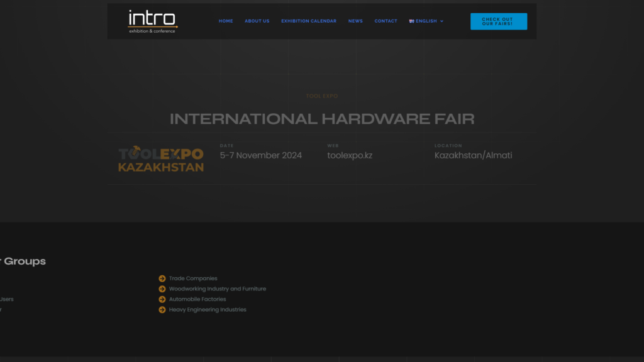The width and height of the screenshot is (644, 362).
Task: Click the intro exhibition & conference logo
Action: click(152, 21)
